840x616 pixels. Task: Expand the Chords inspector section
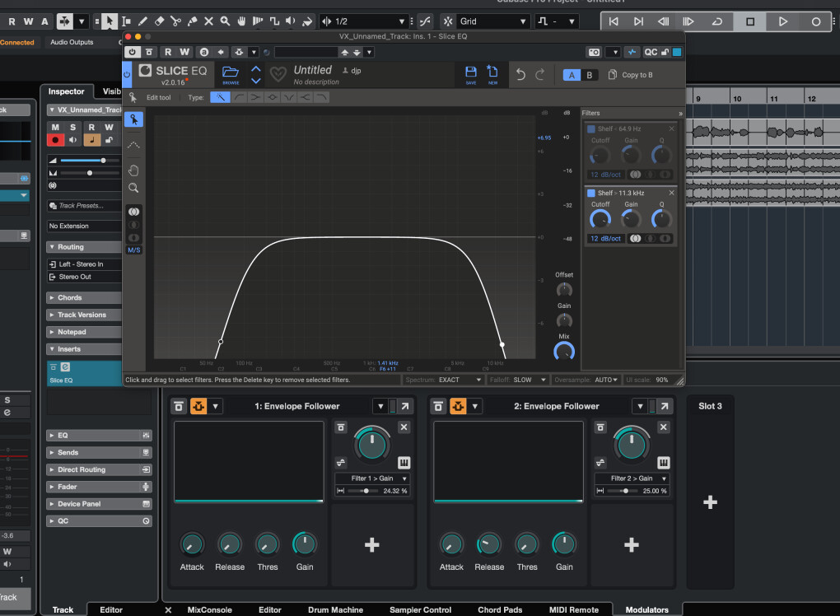[x=85, y=297]
